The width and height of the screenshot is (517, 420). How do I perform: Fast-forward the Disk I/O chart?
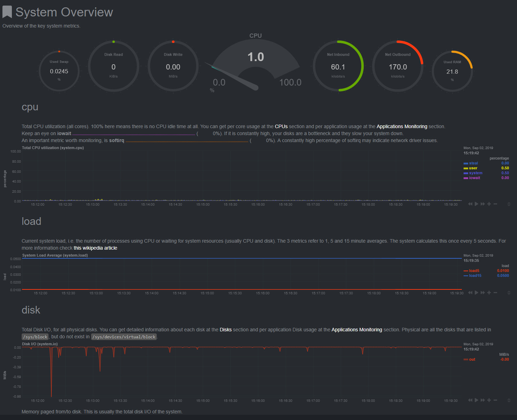[x=483, y=400]
